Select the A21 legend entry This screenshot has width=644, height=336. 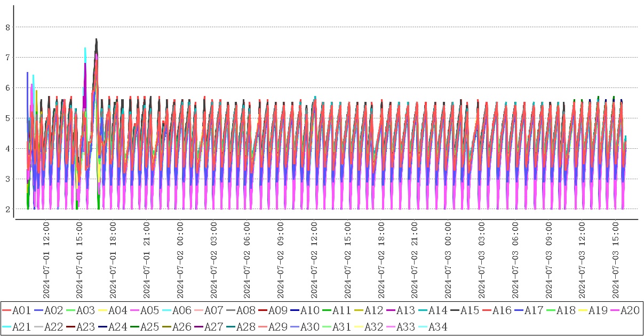(21, 326)
